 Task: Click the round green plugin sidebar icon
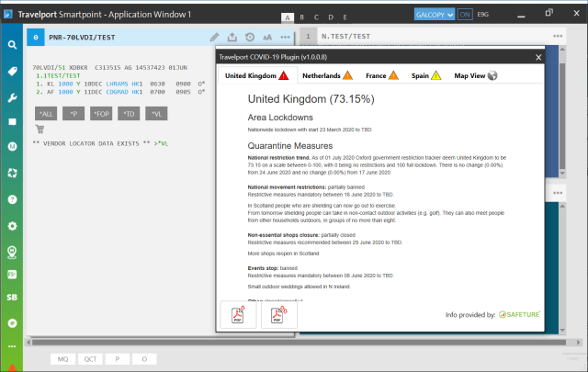coord(12,323)
